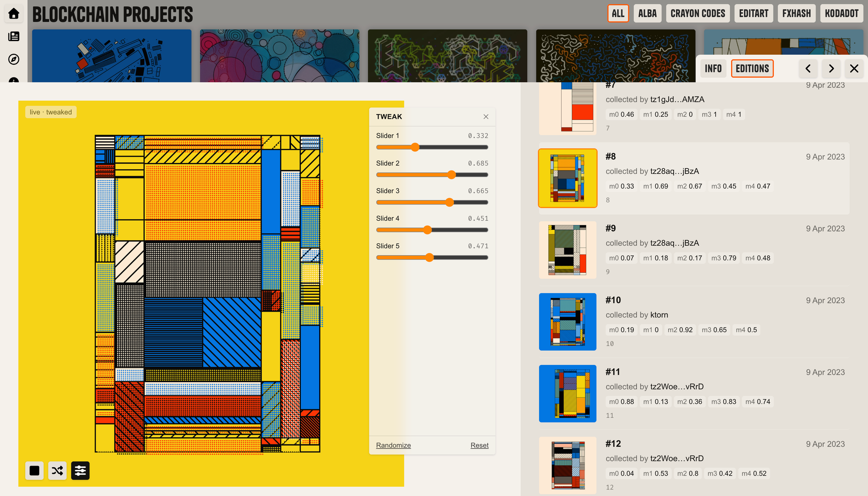Adjust the Slider 2 handle
The image size is (868, 496).
tap(451, 175)
